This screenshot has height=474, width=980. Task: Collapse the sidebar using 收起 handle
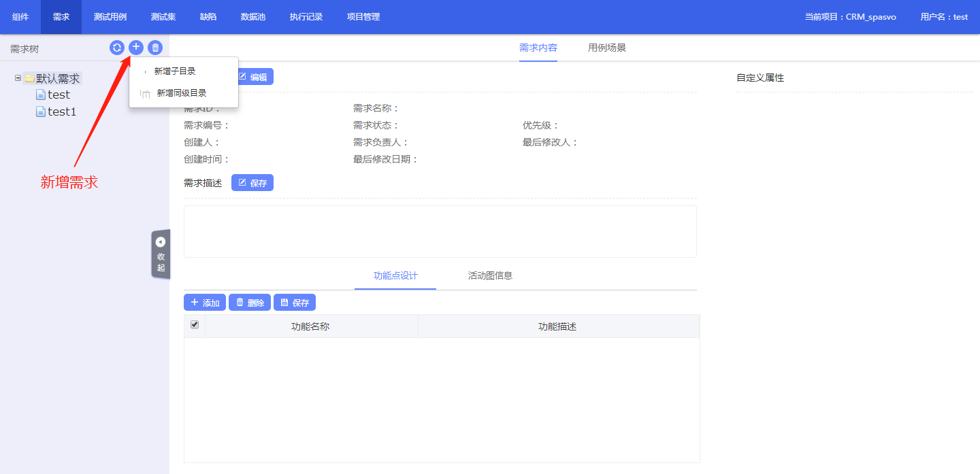pos(161,254)
